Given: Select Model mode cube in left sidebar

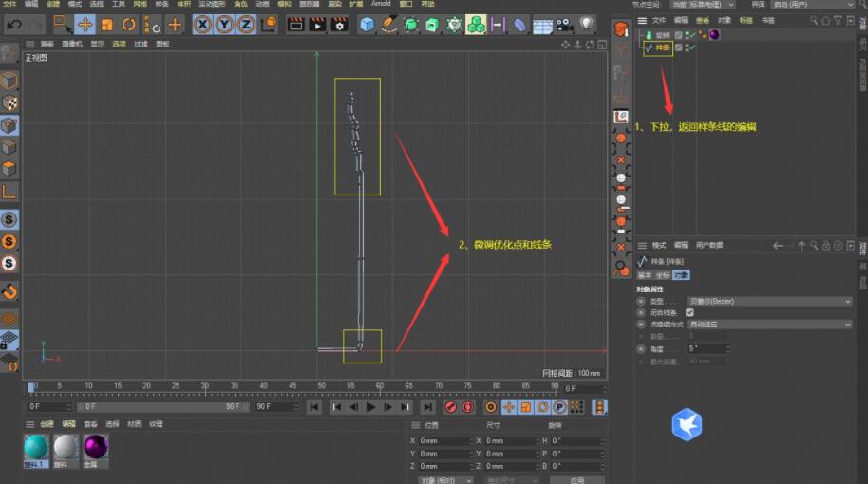Looking at the screenshot, I should point(9,81).
